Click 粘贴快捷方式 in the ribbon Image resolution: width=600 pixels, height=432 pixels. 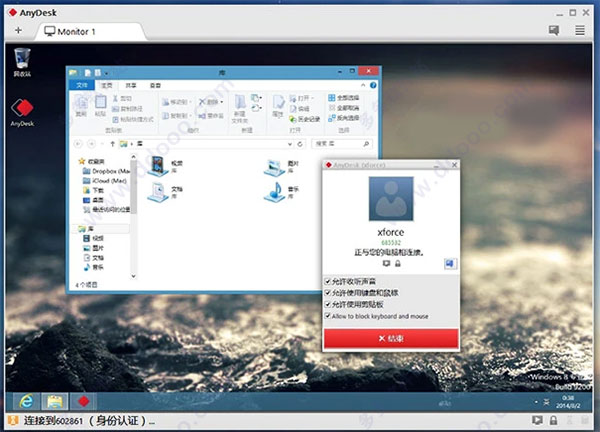pyautogui.click(x=133, y=119)
